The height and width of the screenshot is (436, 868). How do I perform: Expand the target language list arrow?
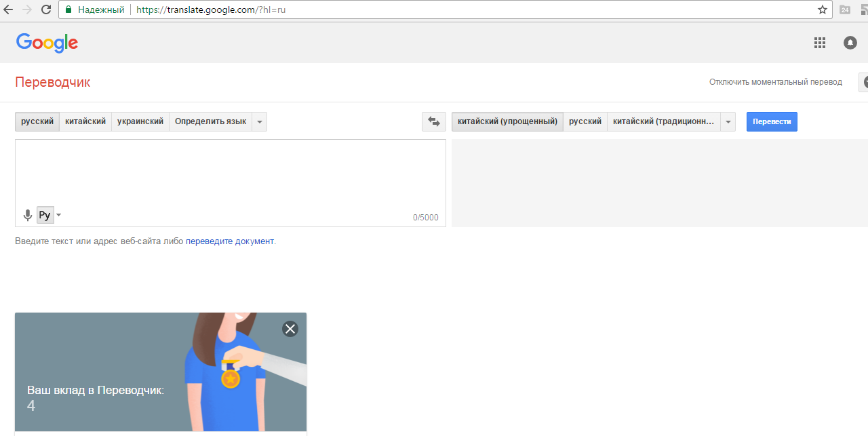728,121
